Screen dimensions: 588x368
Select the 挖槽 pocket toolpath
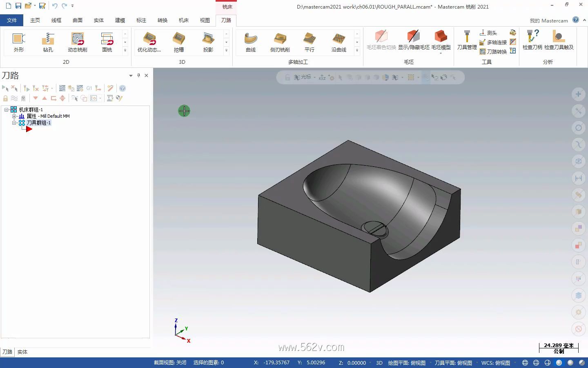(179, 43)
